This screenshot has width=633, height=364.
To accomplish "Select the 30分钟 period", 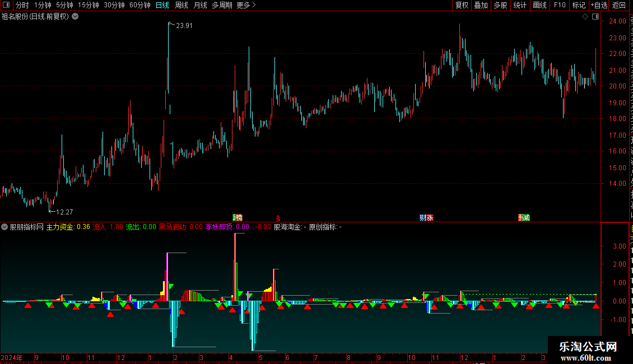I will [x=114, y=5].
